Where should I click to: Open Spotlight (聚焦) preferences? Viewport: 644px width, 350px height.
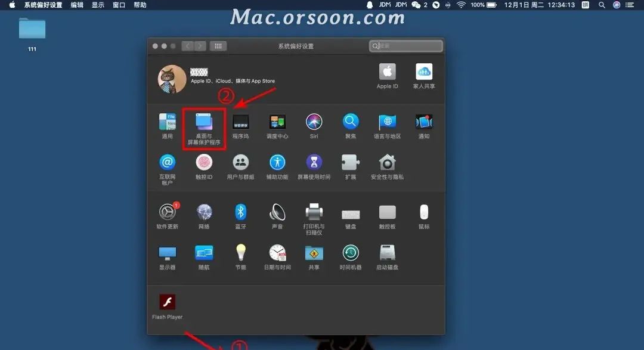(x=351, y=122)
